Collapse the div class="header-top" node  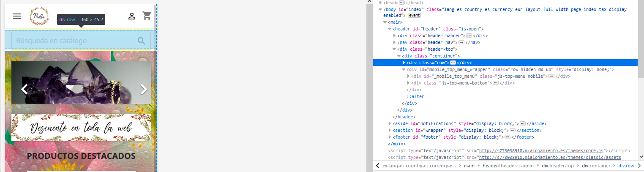coord(394,49)
